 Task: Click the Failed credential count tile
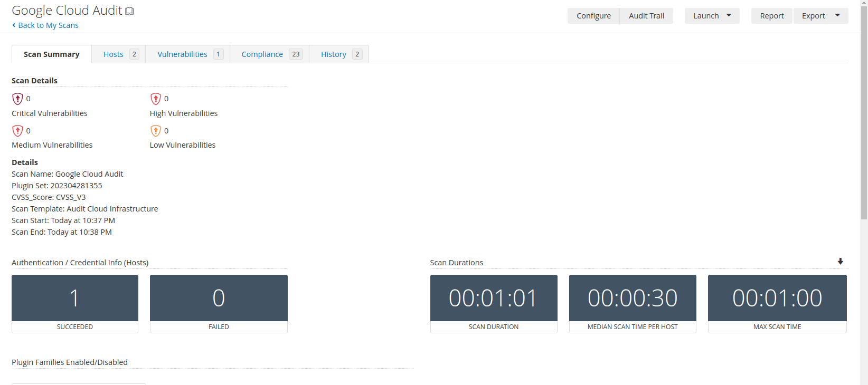click(x=219, y=304)
